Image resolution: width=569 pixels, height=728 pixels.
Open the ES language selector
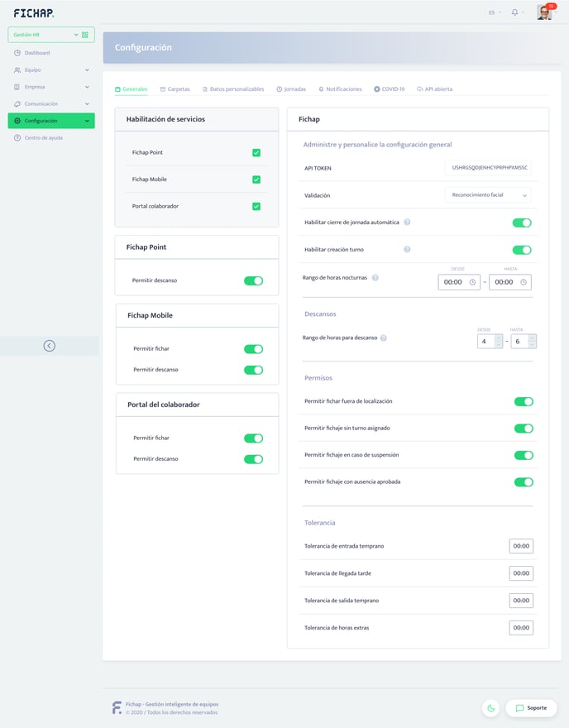(x=495, y=12)
